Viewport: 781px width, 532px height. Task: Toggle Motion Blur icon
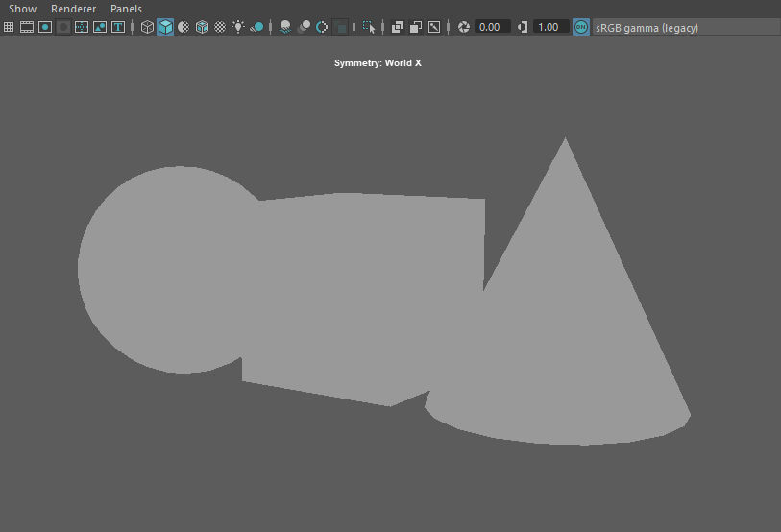(304, 27)
